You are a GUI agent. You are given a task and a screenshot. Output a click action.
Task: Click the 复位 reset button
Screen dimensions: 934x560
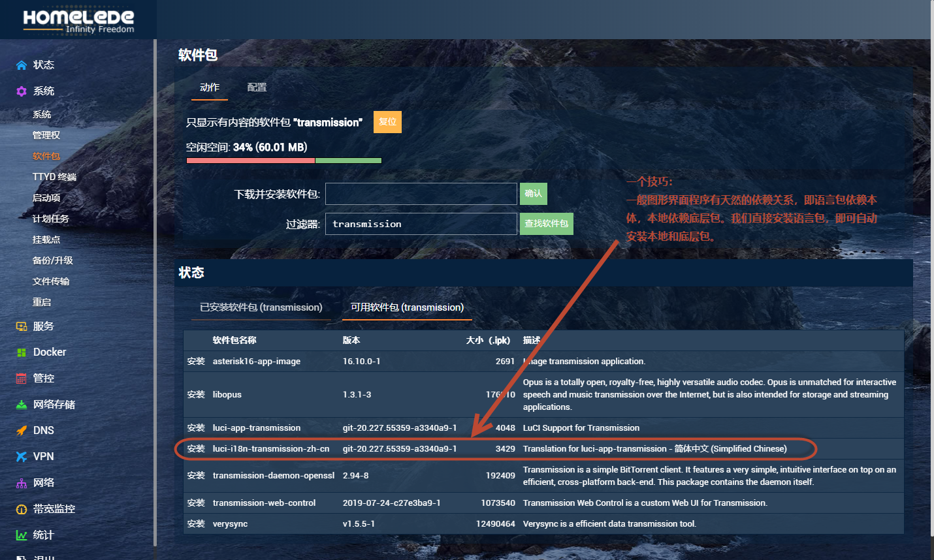tap(387, 122)
